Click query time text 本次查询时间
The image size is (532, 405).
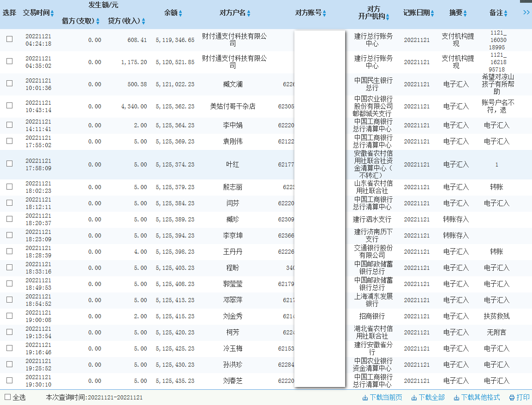[x=94, y=398]
